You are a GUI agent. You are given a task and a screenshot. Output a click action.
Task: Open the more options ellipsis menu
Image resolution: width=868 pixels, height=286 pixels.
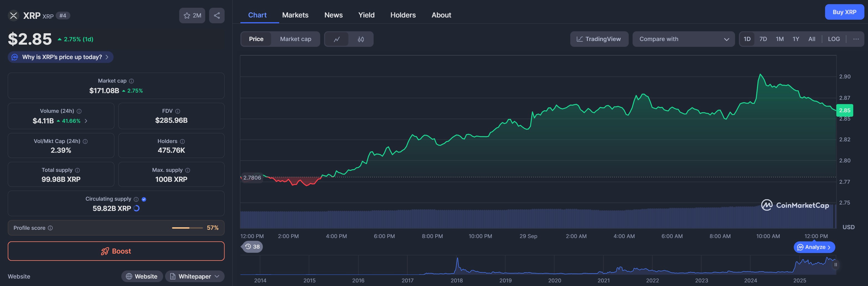coord(856,39)
